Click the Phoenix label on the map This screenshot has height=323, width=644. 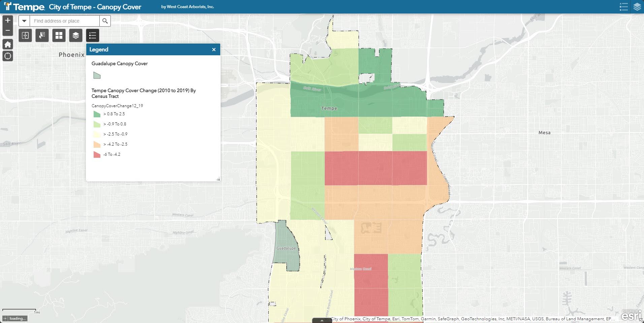coord(71,55)
